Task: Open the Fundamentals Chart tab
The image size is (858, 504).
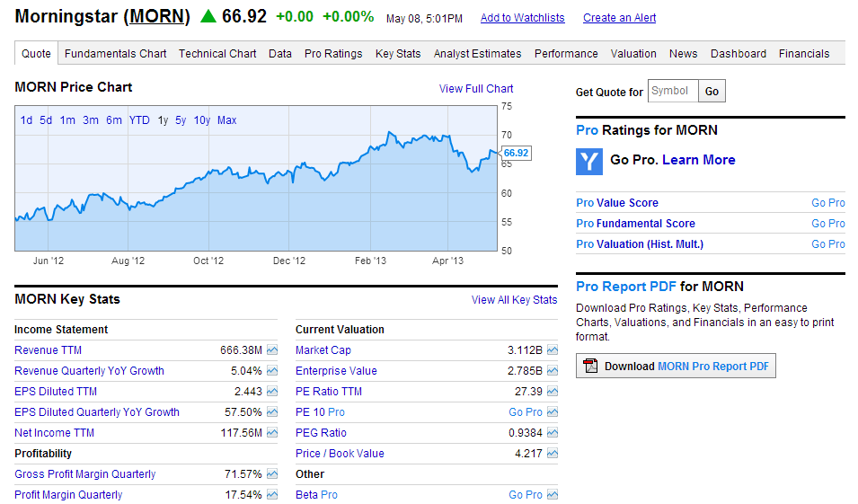Action: pyautogui.click(x=115, y=54)
